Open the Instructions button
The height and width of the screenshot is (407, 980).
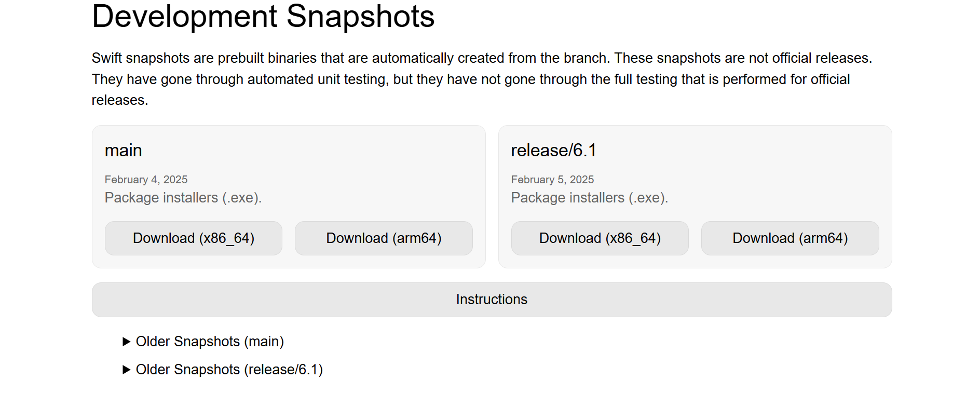click(492, 300)
